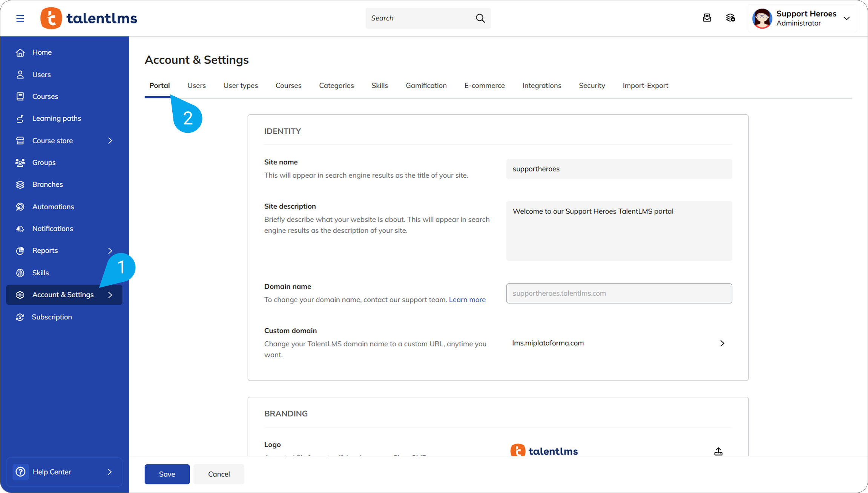The height and width of the screenshot is (493, 868).
Task: Click the Save button
Action: point(167,474)
